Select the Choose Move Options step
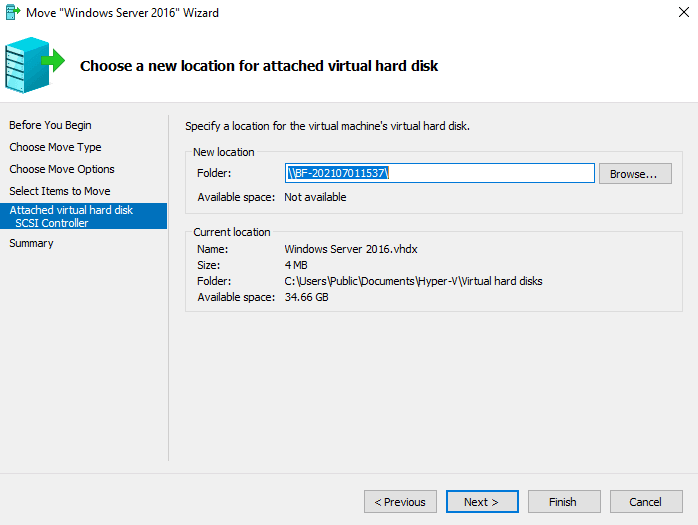 (x=62, y=169)
